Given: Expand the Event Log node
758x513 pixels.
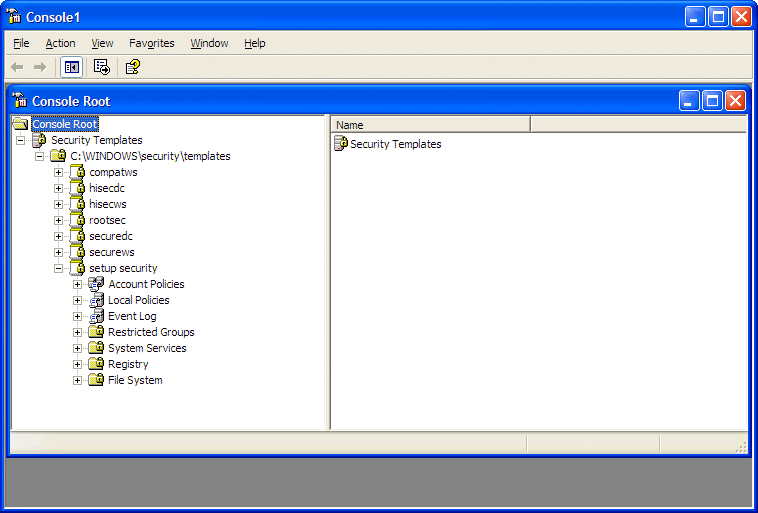Looking at the screenshot, I should pyautogui.click(x=77, y=316).
